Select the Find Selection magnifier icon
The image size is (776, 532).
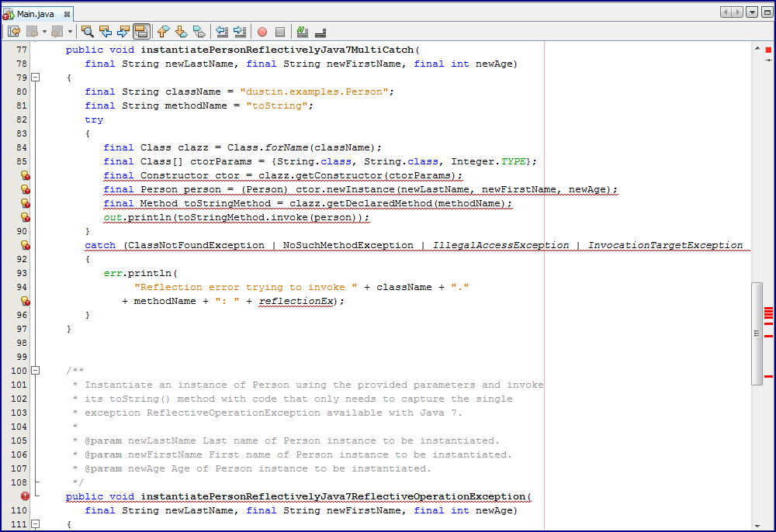(x=86, y=32)
